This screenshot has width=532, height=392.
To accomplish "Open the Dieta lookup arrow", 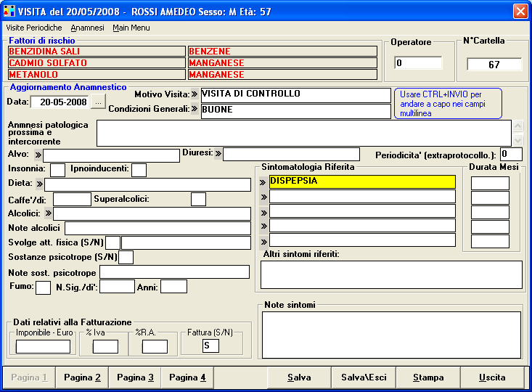I will tap(40, 184).
